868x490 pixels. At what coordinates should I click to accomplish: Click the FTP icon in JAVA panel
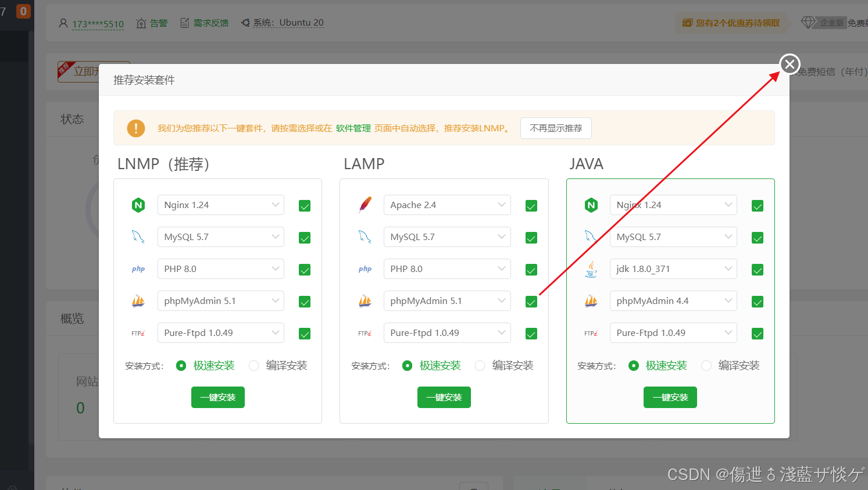(x=591, y=333)
